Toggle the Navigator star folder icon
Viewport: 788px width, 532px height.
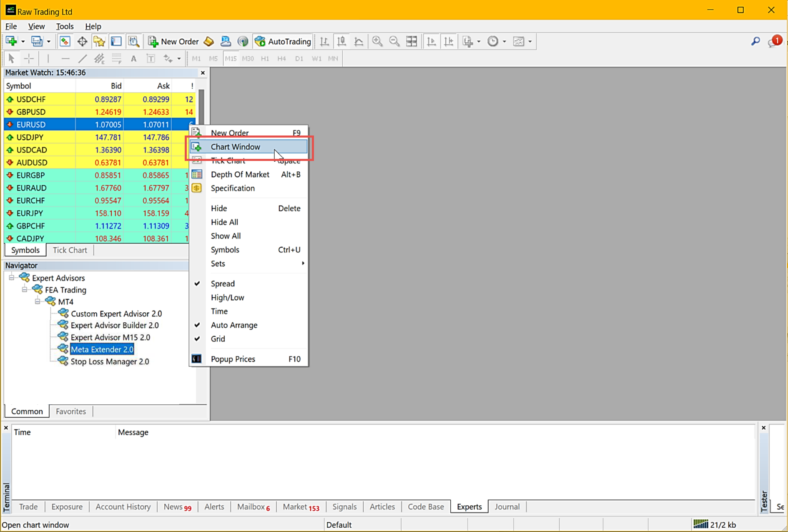pyautogui.click(x=99, y=41)
